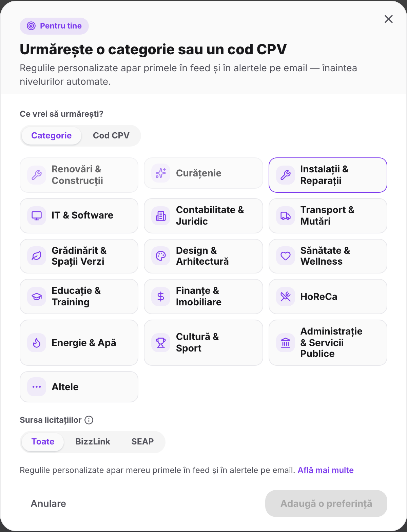Click the Anulare button
Image resolution: width=407 pixels, height=532 pixels.
pos(49,503)
